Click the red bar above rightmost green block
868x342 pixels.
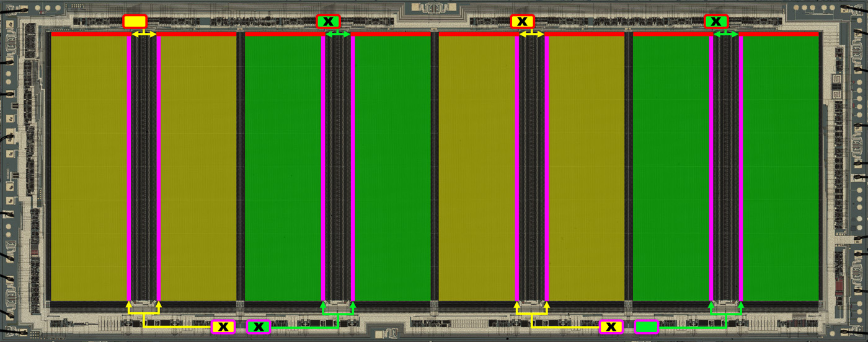[x=780, y=34]
